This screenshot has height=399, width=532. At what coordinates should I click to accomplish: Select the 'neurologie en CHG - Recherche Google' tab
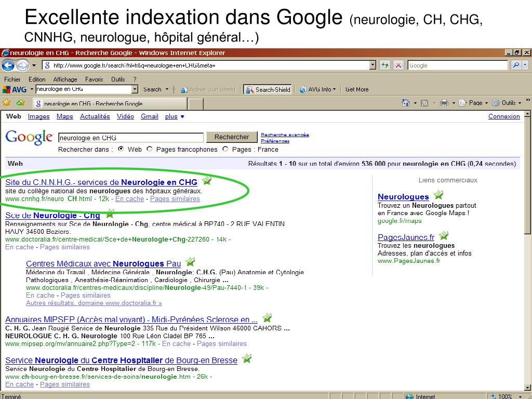click(x=110, y=103)
